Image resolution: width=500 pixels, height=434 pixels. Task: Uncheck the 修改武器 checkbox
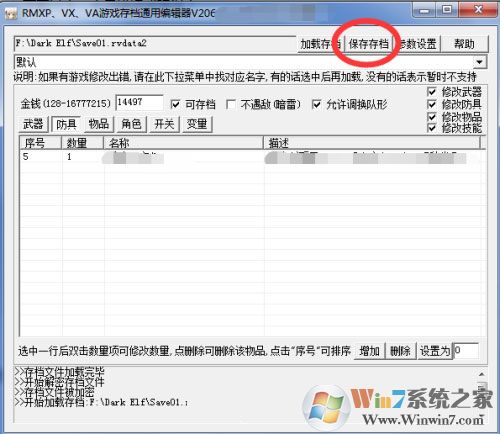click(432, 92)
